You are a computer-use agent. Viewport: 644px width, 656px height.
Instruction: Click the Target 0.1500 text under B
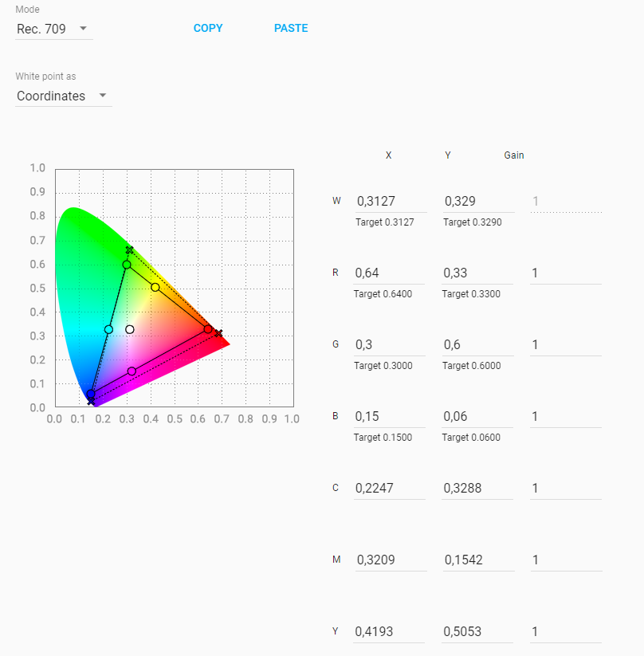click(x=383, y=438)
